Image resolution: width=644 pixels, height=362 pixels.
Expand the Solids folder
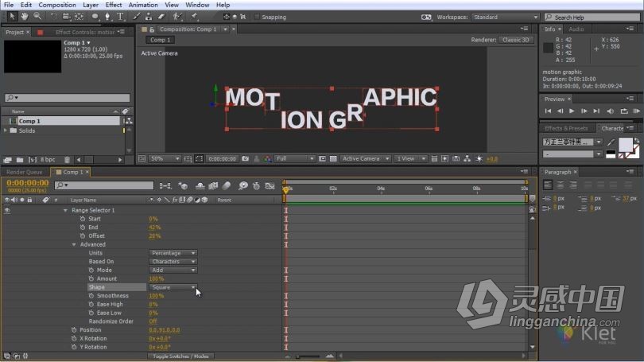point(6,130)
